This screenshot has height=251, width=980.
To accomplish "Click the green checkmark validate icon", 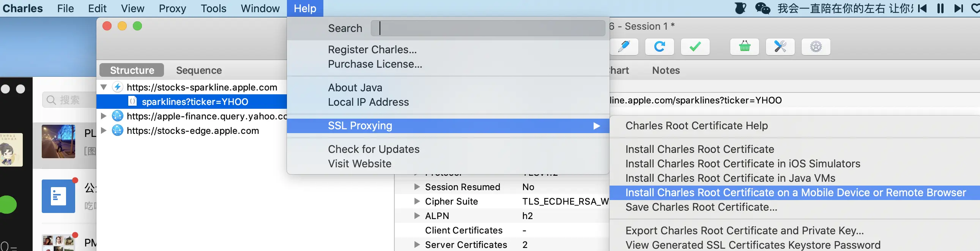I will (695, 46).
